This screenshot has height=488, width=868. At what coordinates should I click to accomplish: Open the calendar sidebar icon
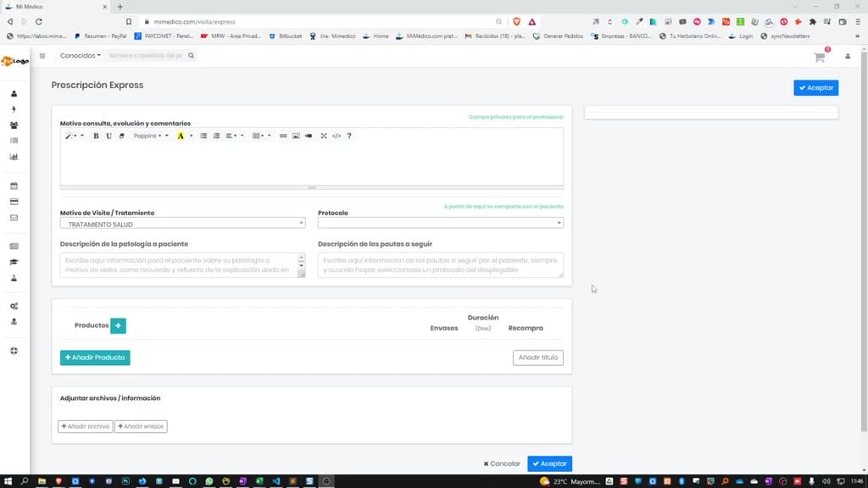pos(14,186)
